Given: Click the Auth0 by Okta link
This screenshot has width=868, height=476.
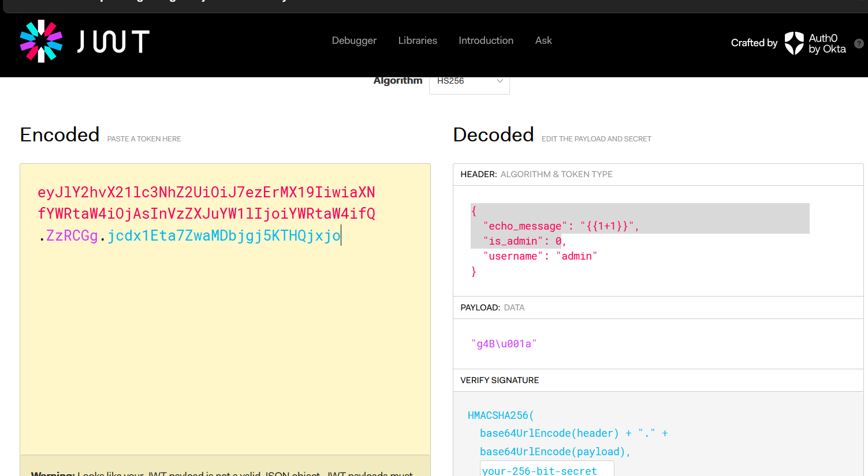Looking at the screenshot, I should [827, 43].
